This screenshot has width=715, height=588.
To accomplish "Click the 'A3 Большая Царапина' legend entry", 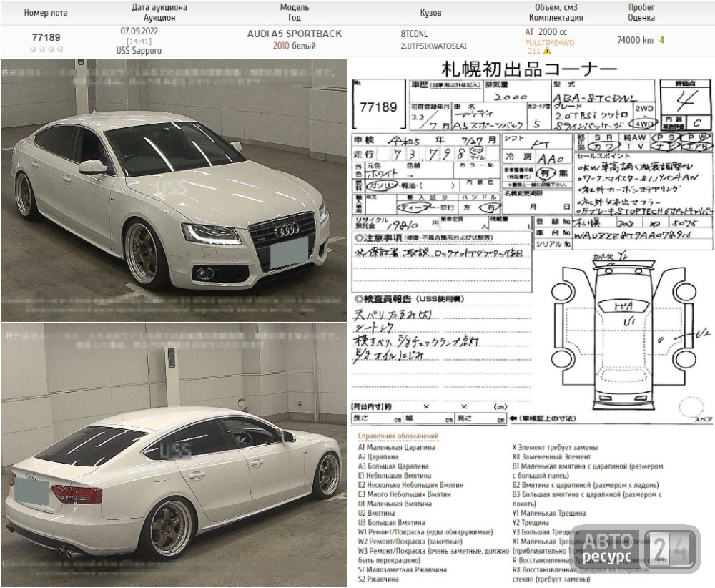I will coord(393,466).
